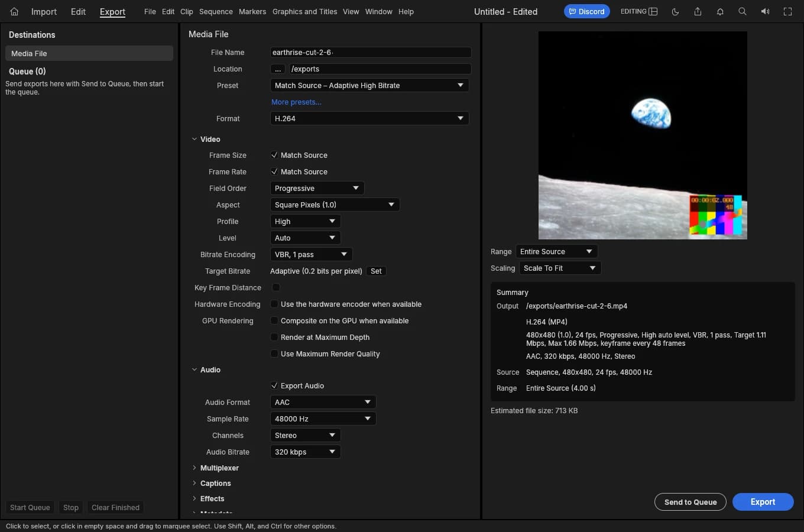This screenshot has width=804, height=532.
Task: Click the More presets... link
Action: pyautogui.click(x=296, y=102)
